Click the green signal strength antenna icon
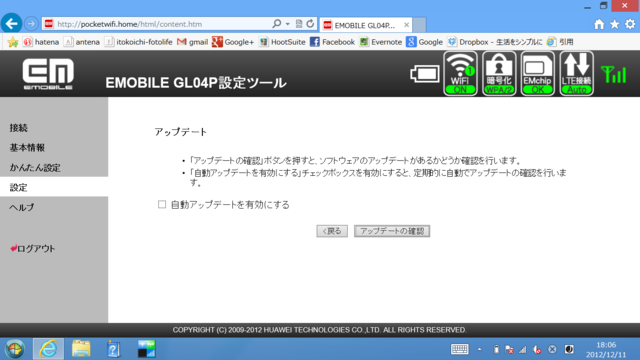The height and width of the screenshot is (360, 640). point(613,75)
